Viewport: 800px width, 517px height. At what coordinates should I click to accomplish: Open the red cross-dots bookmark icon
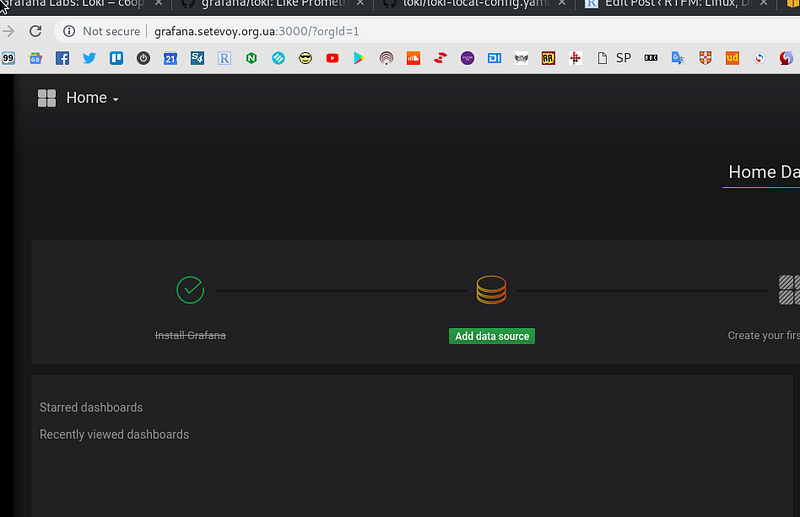576,58
